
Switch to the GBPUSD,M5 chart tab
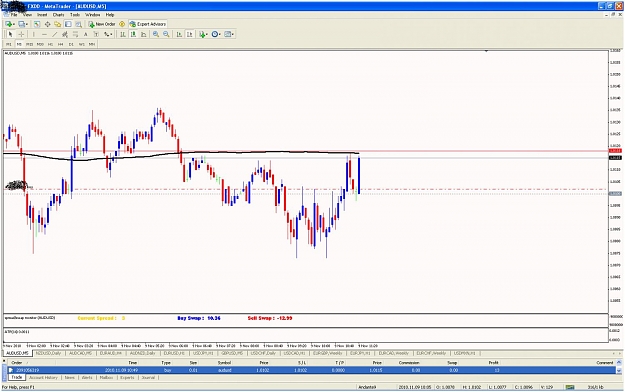tap(232, 353)
